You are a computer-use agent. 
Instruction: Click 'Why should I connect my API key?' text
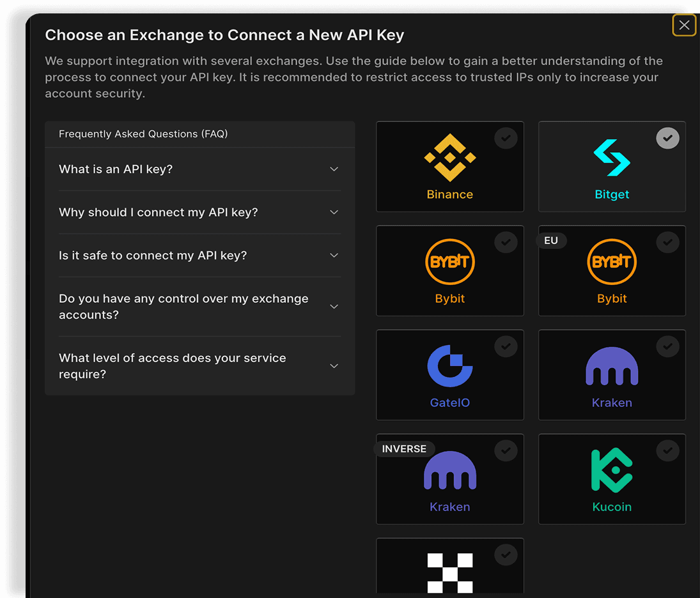click(x=159, y=212)
